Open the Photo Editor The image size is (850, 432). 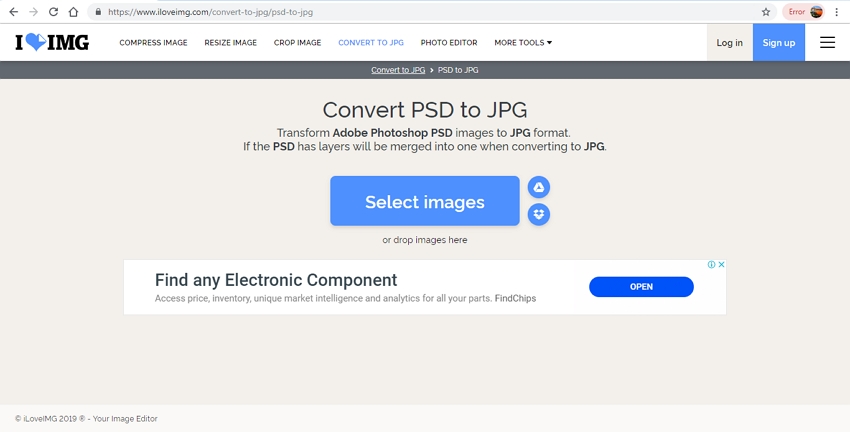click(449, 43)
